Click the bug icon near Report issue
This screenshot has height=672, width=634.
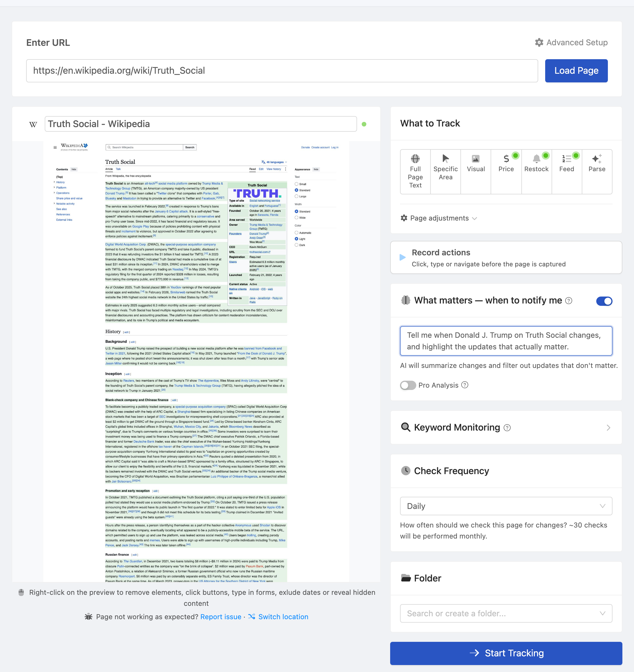click(x=89, y=617)
